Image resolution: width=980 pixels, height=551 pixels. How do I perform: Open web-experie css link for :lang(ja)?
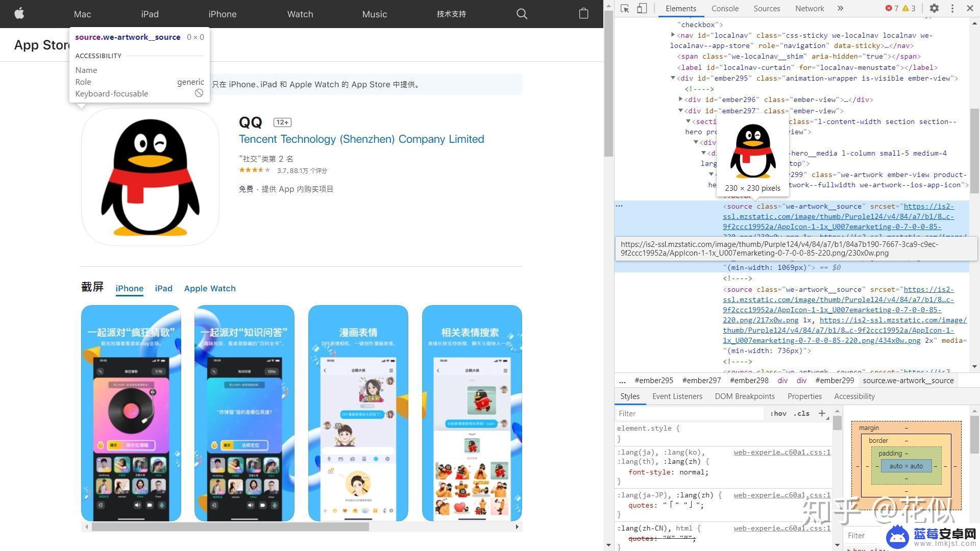pyautogui.click(x=782, y=452)
